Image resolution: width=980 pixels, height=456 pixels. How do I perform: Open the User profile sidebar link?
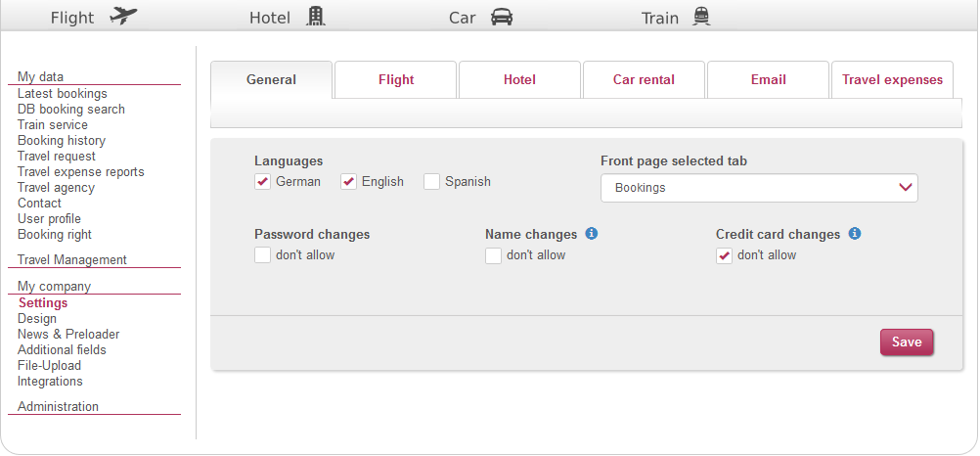(49, 219)
